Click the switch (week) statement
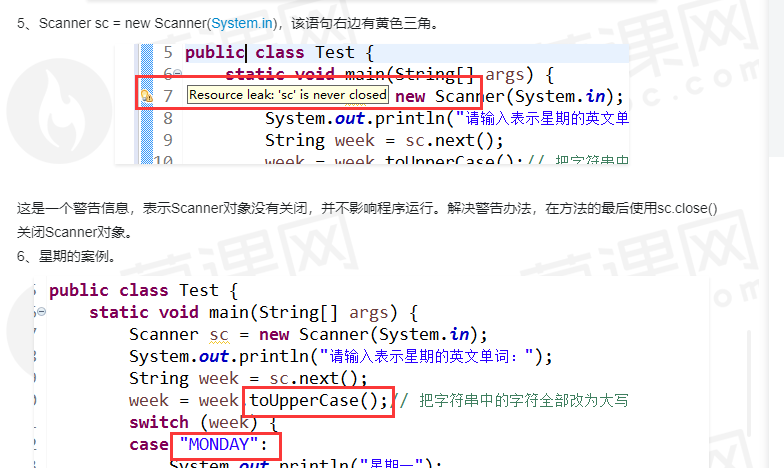Viewport: 784px width, 468px height. click(203, 423)
